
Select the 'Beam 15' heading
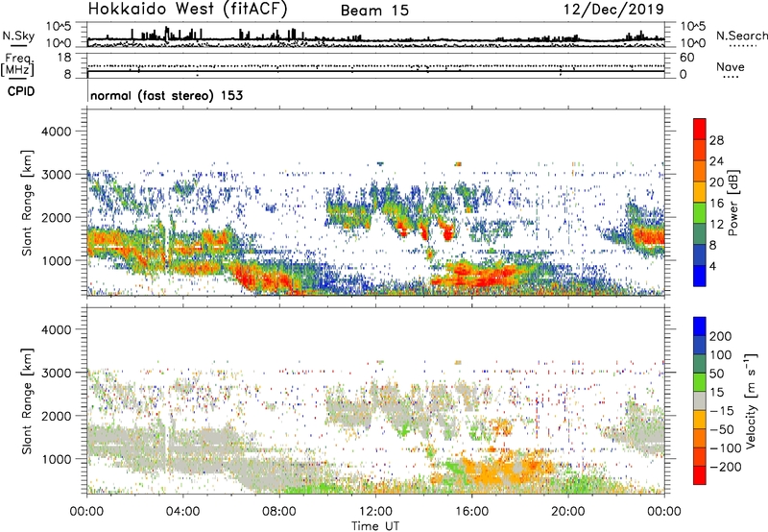374,11
